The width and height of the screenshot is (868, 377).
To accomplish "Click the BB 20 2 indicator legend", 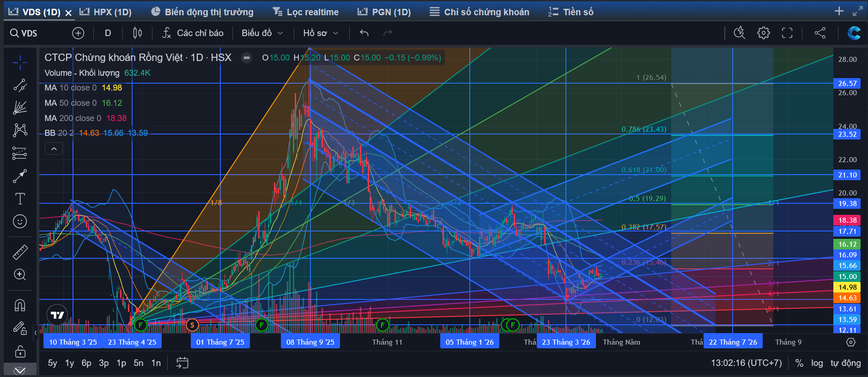I will pyautogui.click(x=96, y=133).
